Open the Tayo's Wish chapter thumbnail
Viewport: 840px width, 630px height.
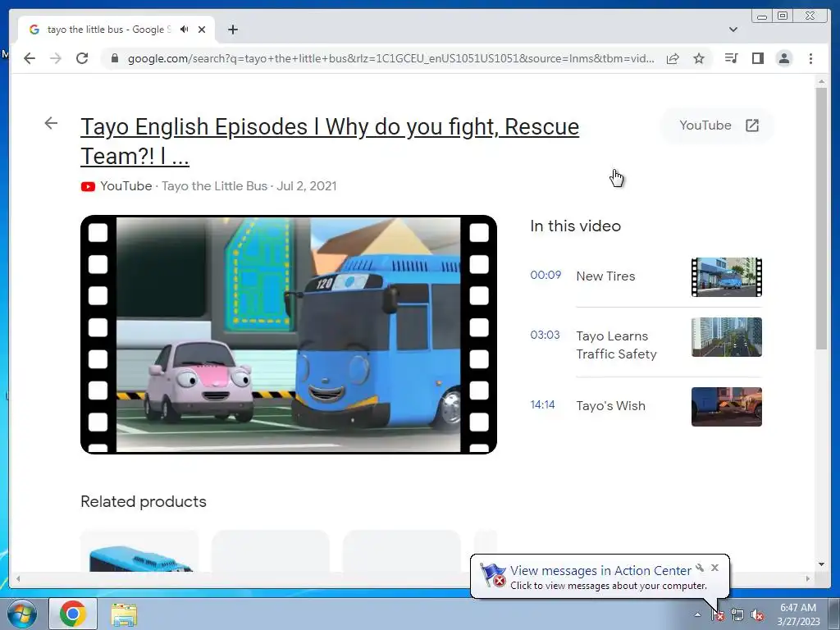[727, 407]
